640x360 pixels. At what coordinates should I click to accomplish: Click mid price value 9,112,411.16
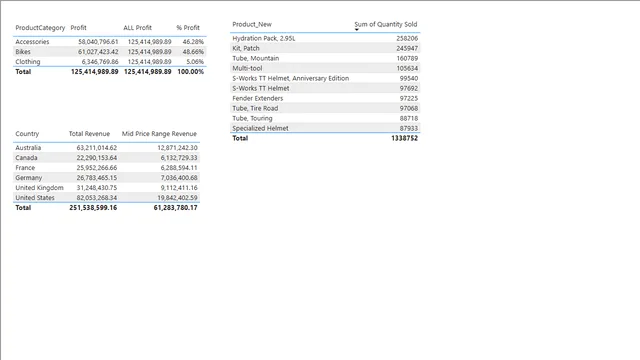(x=179, y=188)
